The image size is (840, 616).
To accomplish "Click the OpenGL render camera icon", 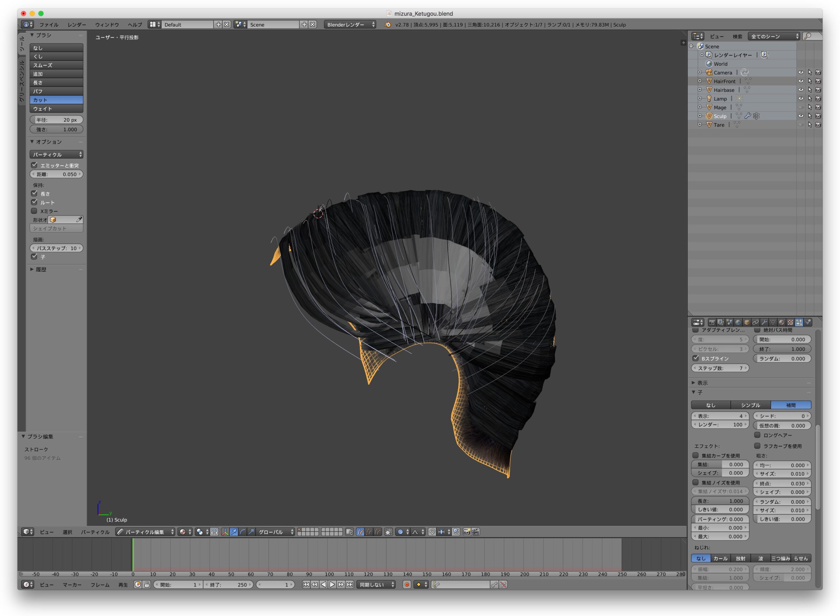I will coord(467,532).
